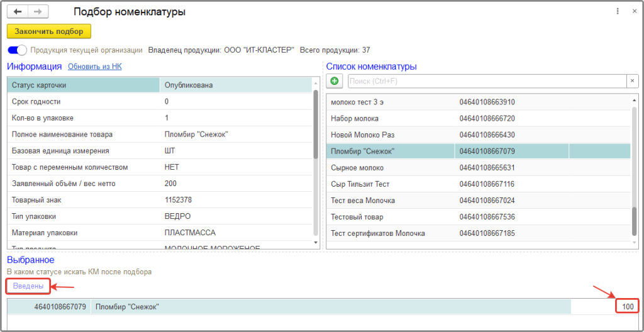Click barcode 04640108667079 in the list
The image size is (644, 332).
pos(487,151)
